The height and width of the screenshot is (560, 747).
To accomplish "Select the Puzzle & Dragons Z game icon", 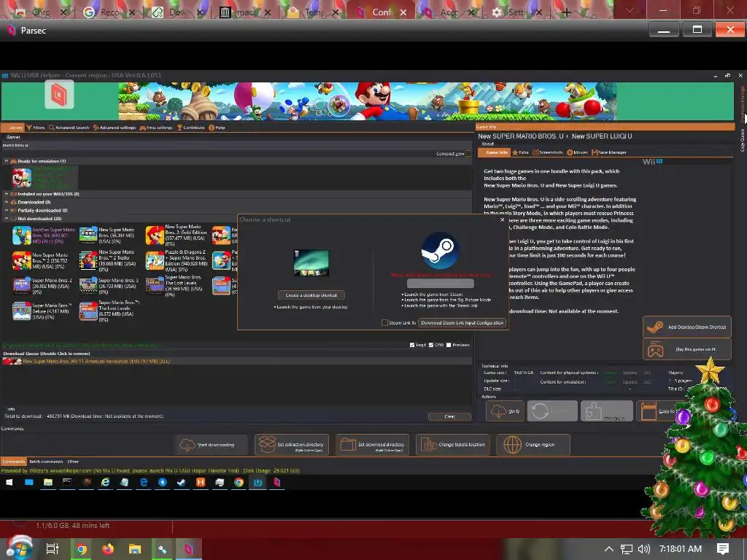I will (155, 260).
